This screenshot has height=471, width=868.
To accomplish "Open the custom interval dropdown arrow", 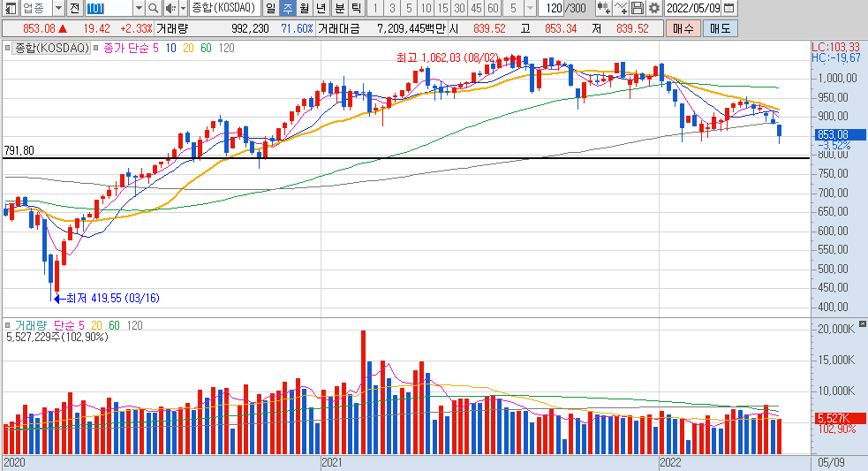I will click(x=530, y=8).
